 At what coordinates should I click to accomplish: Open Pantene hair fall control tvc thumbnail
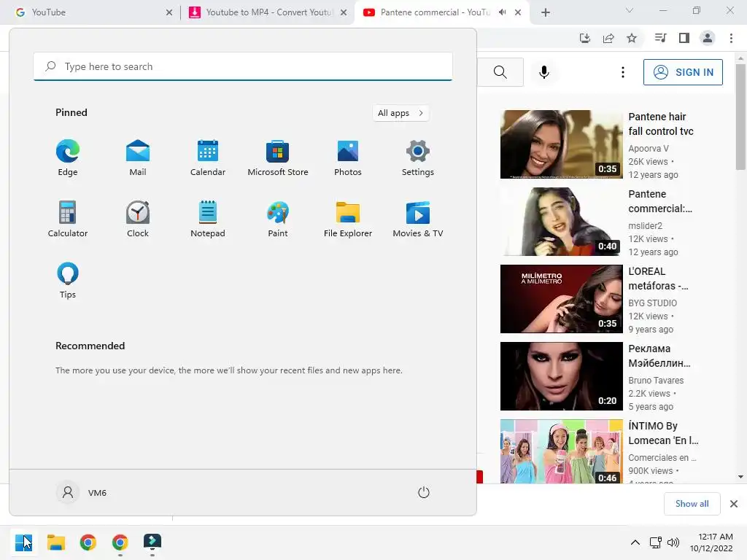(x=561, y=144)
